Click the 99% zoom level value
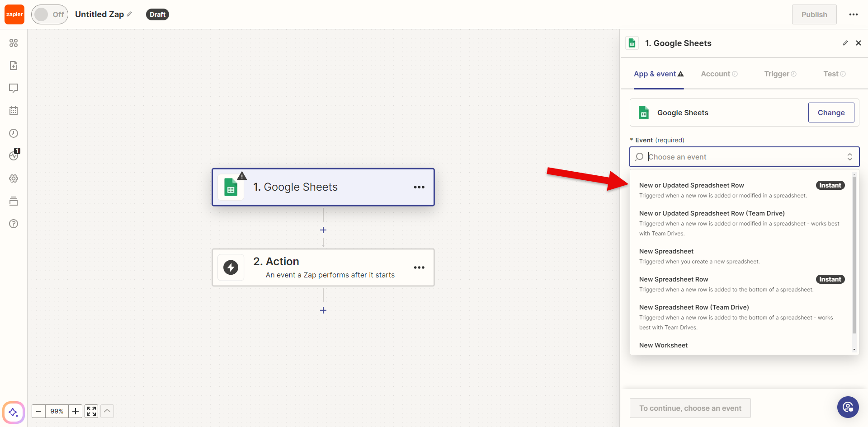The width and height of the screenshot is (868, 427). 57,411
